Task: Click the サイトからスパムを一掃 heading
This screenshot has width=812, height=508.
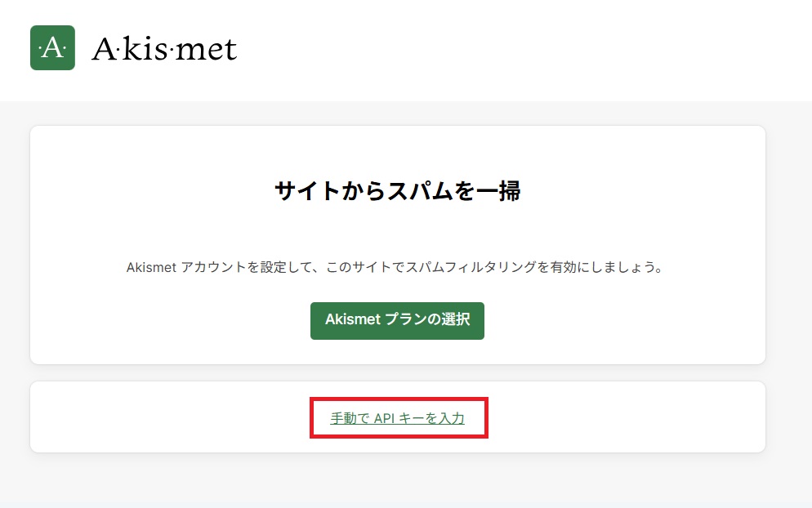Action: (x=398, y=191)
